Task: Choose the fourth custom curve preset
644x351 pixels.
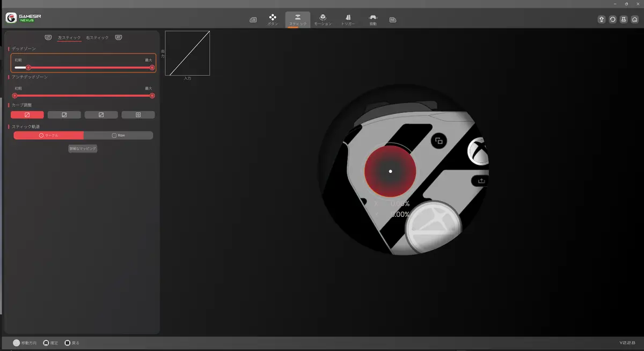Action: (x=138, y=115)
